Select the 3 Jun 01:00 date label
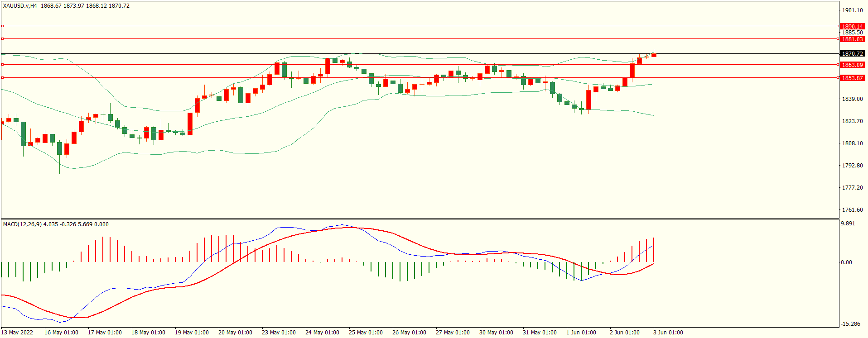The image size is (868, 338). pyautogui.click(x=668, y=333)
